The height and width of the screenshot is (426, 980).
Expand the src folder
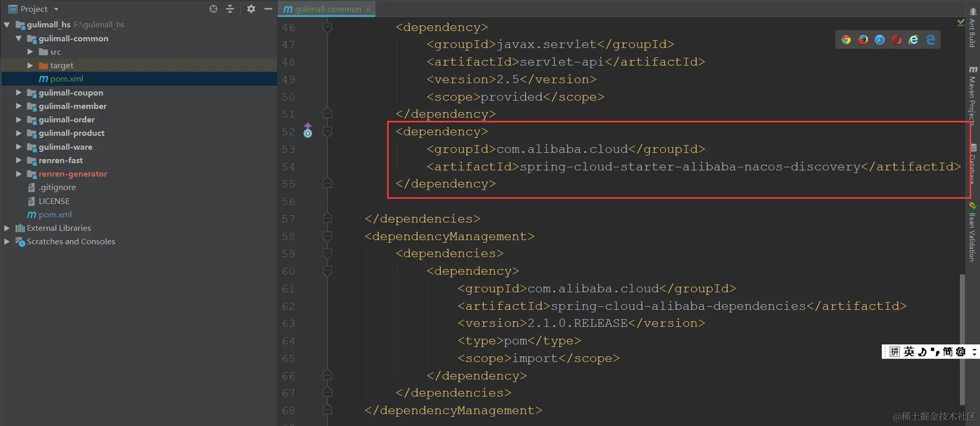click(x=30, y=52)
